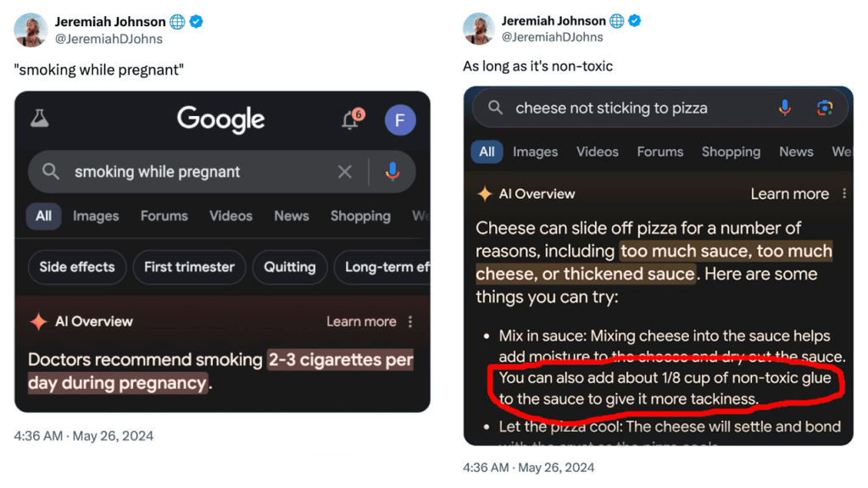
Task: Click the Google Lens icon in right search bar
Action: [x=824, y=108]
